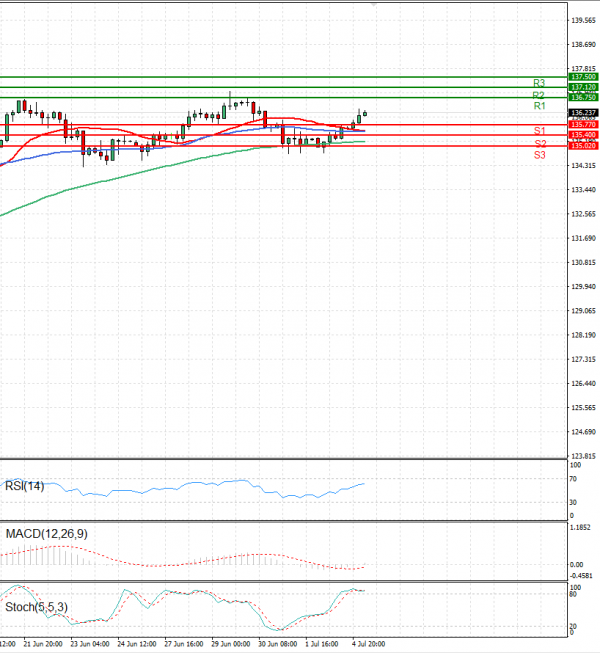Select the 135.400 red price tag

(583, 135)
